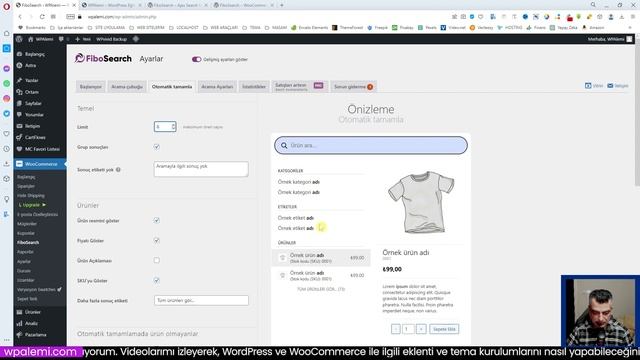The image size is (640, 360).
Task: Select first 'Örnek ürün adı' result row
Action: [x=321, y=258]
